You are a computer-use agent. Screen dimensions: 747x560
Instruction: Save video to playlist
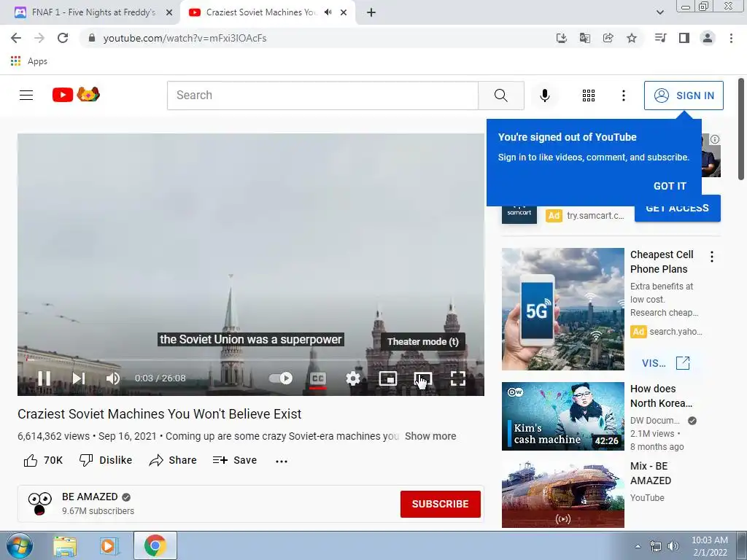point(235,460)
